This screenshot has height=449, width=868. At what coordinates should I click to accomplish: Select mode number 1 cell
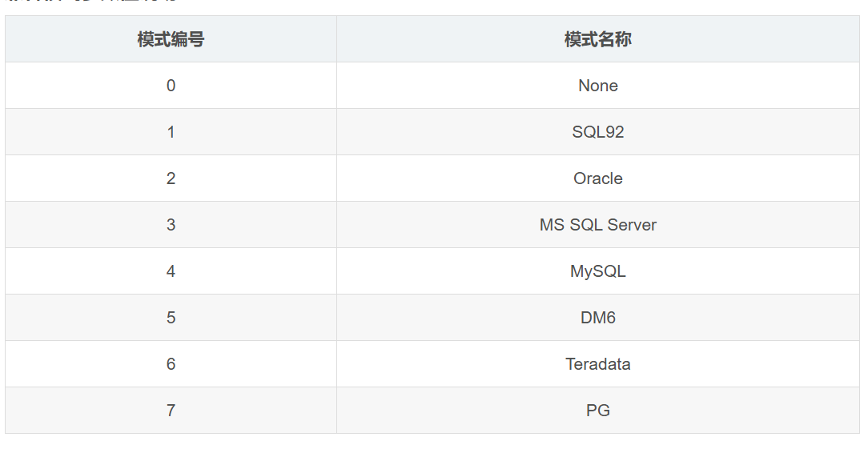click(171, 132)
